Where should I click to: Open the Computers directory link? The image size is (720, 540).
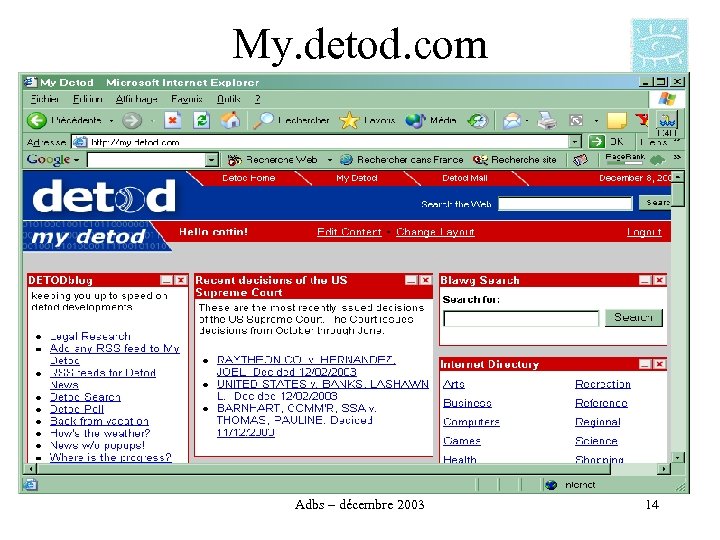[x=471, y=422]
